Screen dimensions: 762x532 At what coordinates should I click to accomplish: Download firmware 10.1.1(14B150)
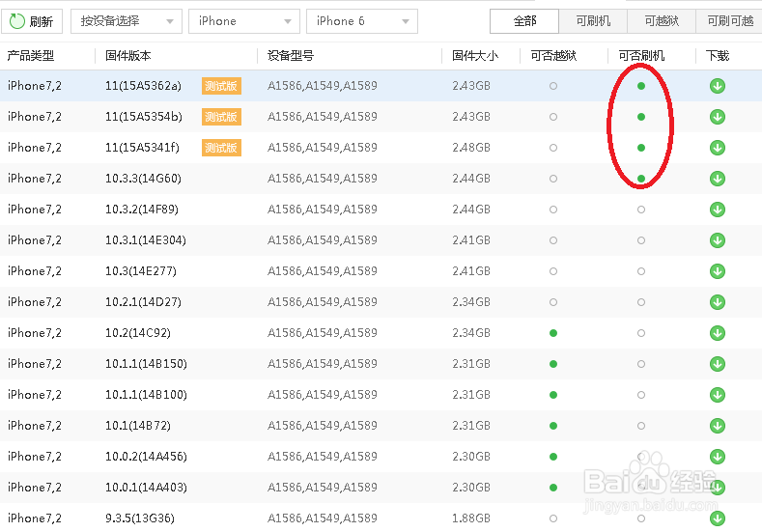(718, 364)
